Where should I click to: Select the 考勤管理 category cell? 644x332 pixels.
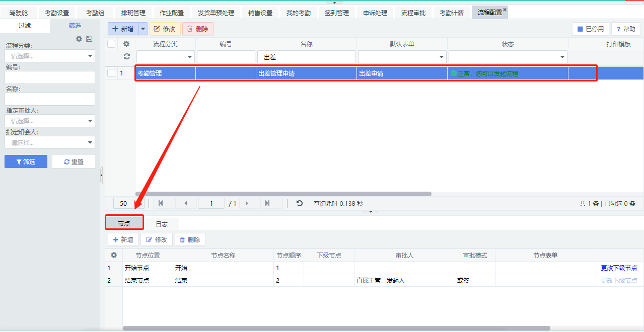pyautogui.click(x=165, y=73)
